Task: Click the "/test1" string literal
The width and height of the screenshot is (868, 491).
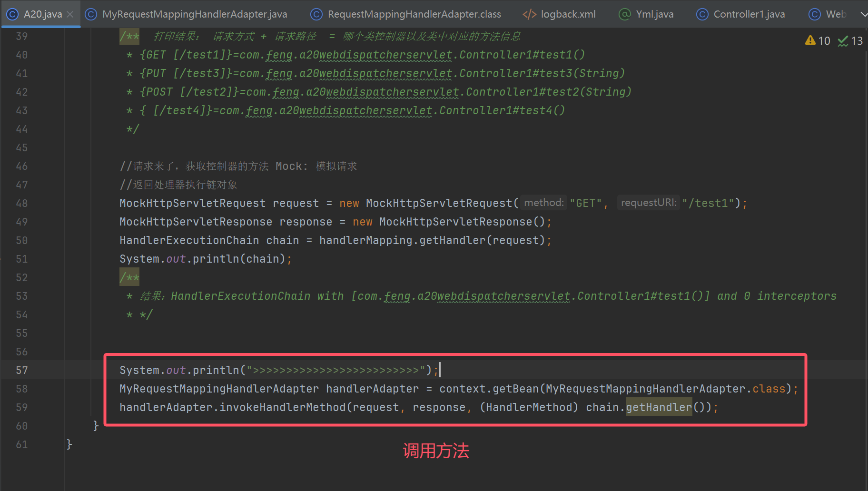Action: tap(708, 203)
